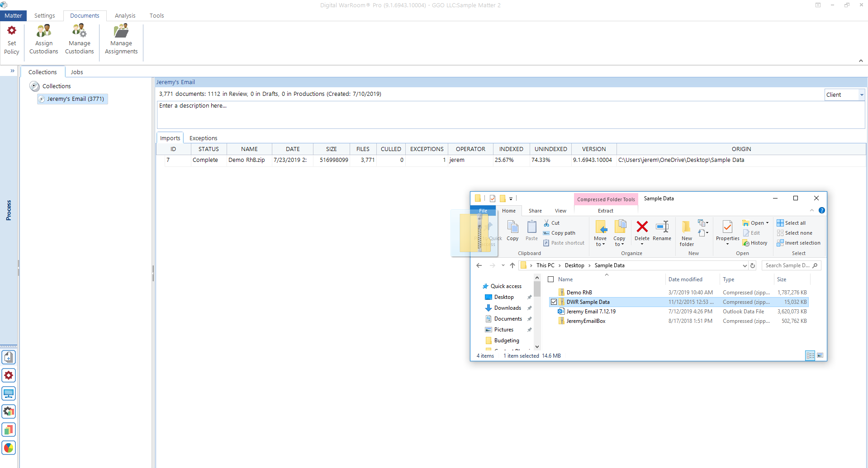Open Explorer help question mark icon
The height and width of the screenshot is (468, 868).
pyautogui.click(x=821, y=210)
